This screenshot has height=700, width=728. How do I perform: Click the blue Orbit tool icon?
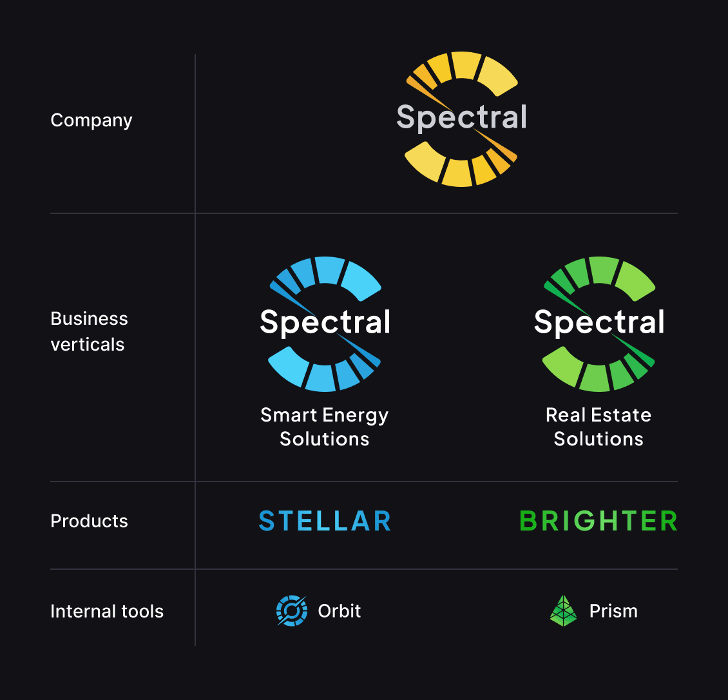click(292, 611)
